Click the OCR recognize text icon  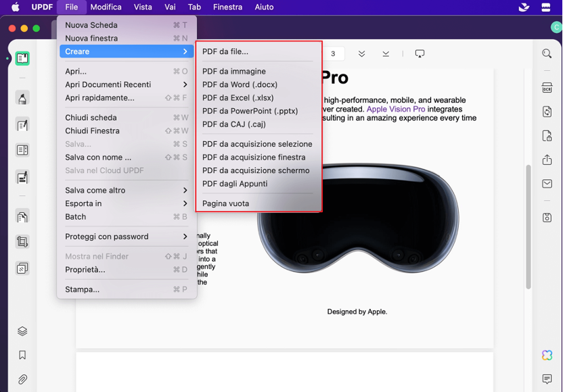(x=547, y=87)
